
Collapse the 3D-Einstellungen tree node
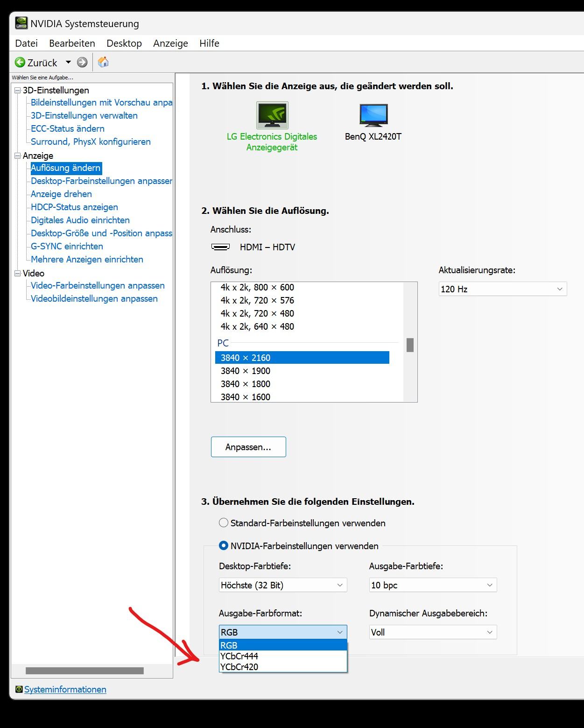[x=18, y=90]
